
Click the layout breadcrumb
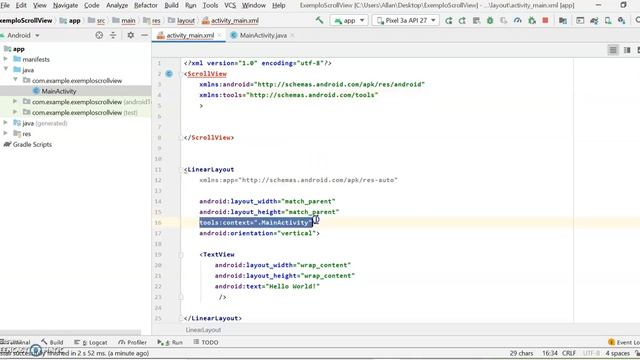(182, 20)
